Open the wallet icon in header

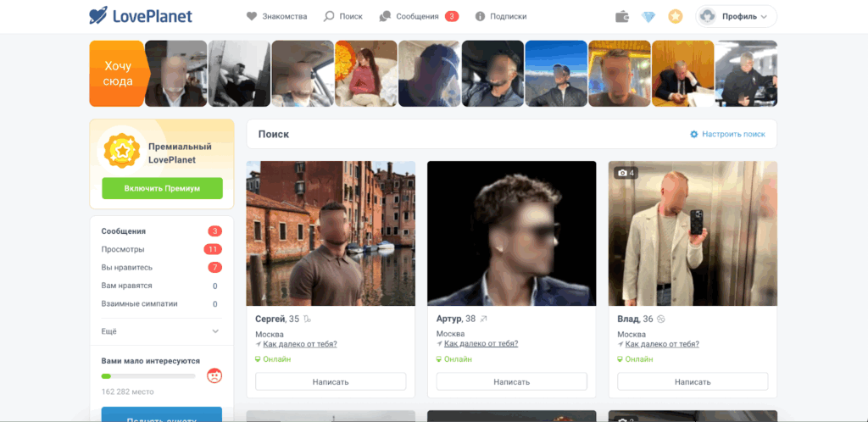[622, 16]
